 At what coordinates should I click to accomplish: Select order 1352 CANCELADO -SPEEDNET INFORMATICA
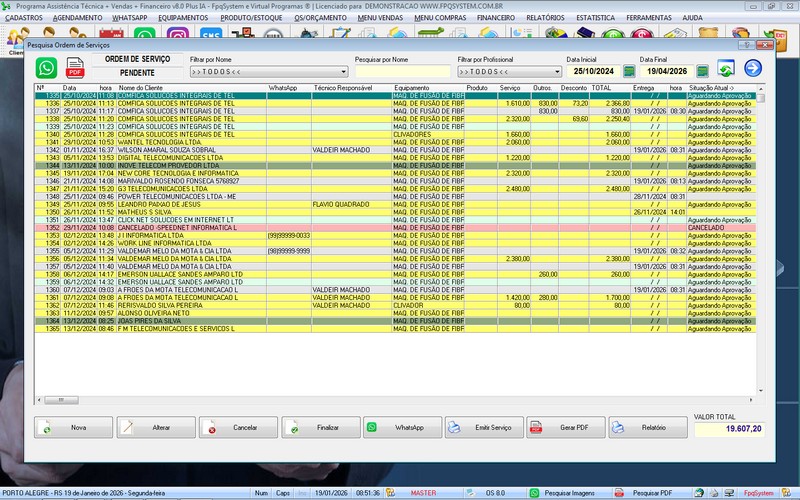tap(395, 228)
